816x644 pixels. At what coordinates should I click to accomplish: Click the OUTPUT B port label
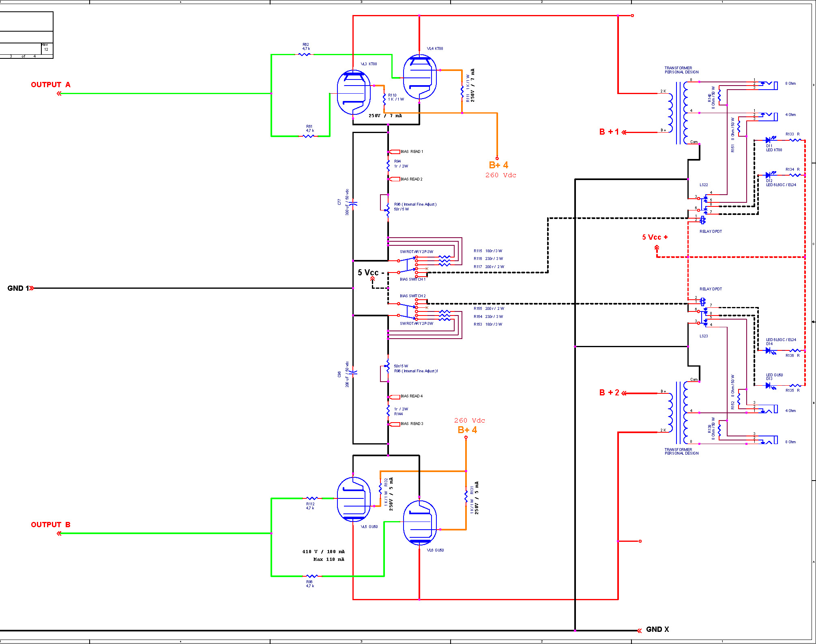[x=51, y=525]
